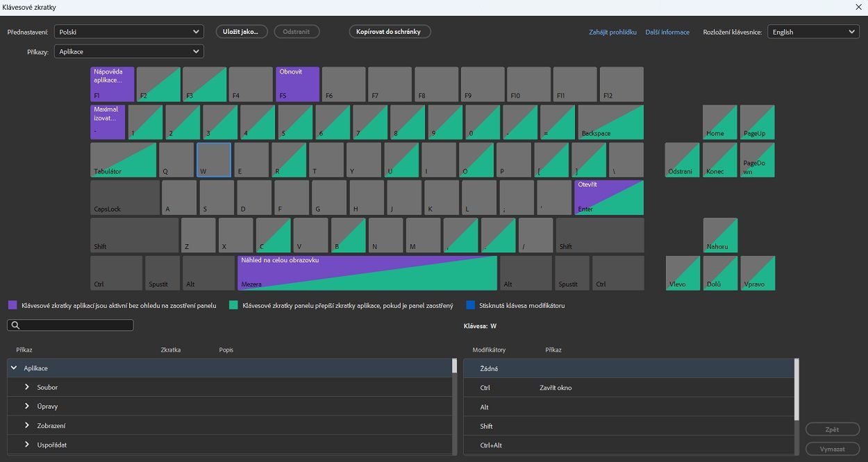The height and width of the screenshot is (462, 868).
Task: Select the Žádná modifier row
Action: click(629, 368)
